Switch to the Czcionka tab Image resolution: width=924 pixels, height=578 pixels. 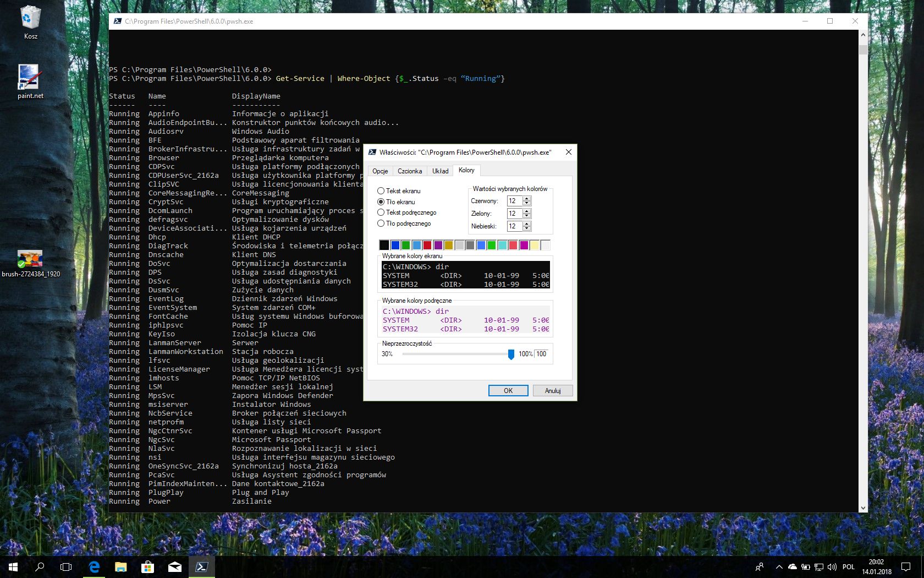click(410, 171)
